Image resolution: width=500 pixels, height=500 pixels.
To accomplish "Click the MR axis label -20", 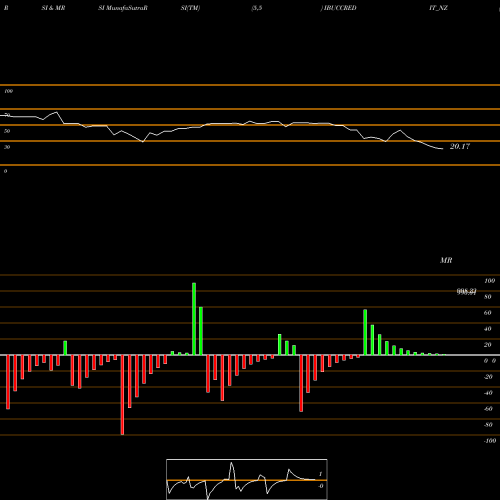I will 488,377.
